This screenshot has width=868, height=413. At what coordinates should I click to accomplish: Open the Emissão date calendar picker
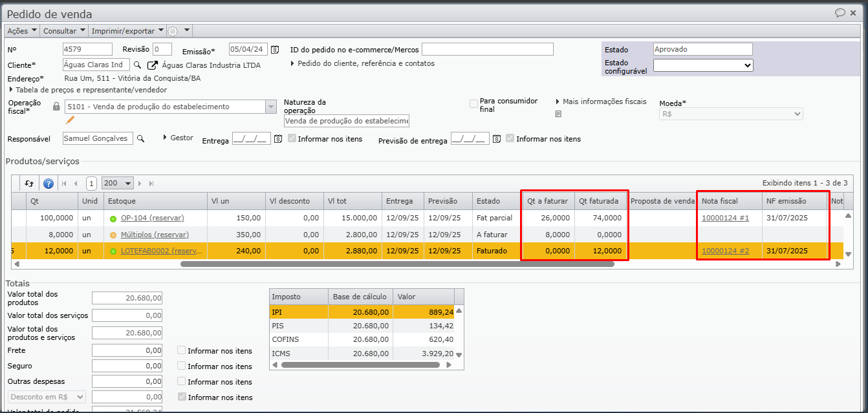(275, 50)
